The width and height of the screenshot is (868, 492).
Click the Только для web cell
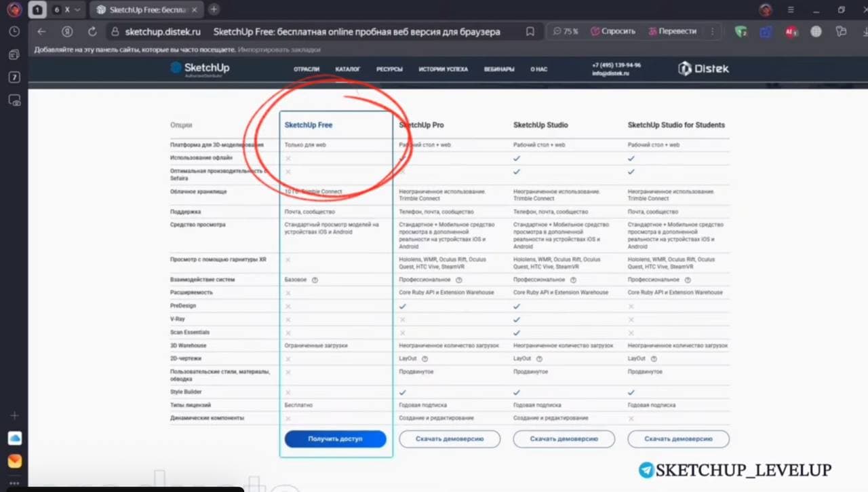[x=305, y=145]
